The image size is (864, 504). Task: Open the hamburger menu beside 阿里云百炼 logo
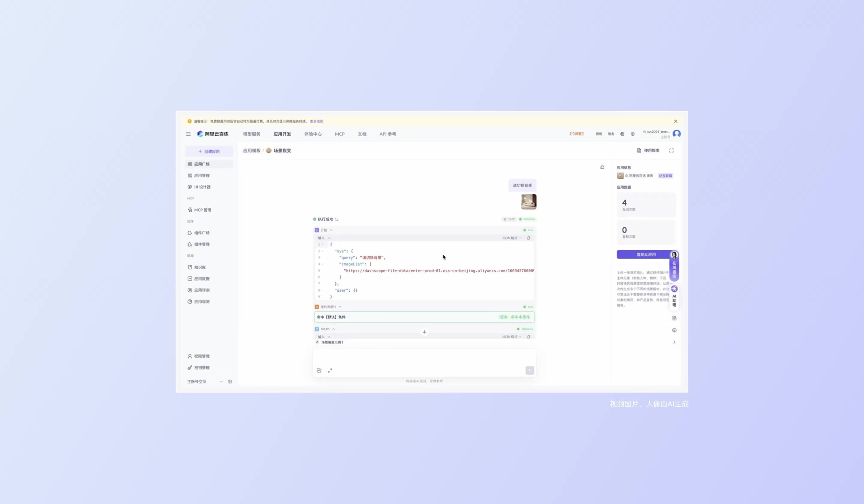(188, 134)
